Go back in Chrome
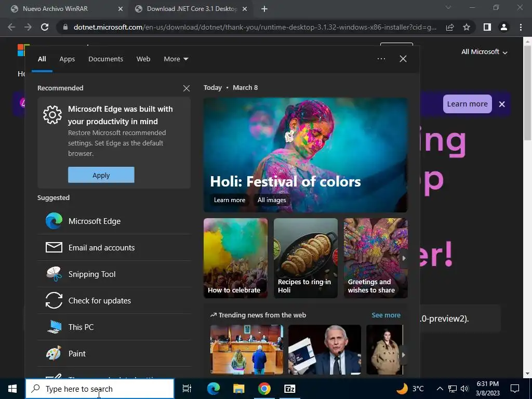Image resolution: width=532 pixels, height=399 pixels. 11,27
